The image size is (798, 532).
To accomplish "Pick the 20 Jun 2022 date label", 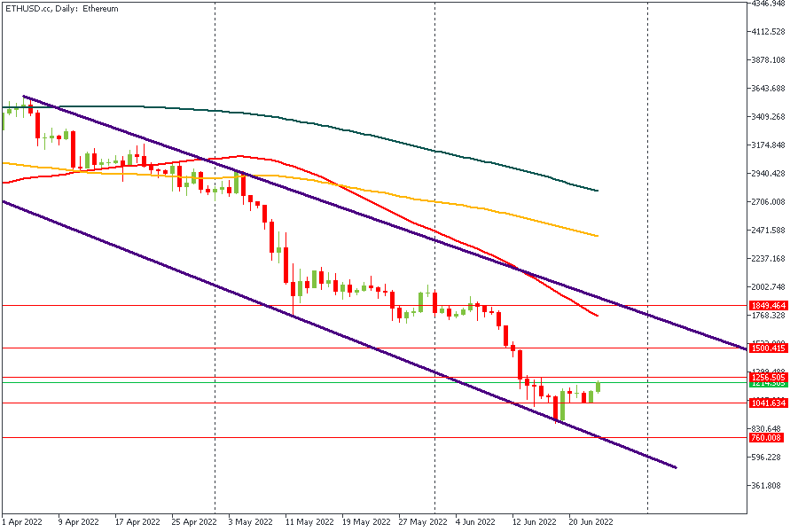I will point(591,522).
